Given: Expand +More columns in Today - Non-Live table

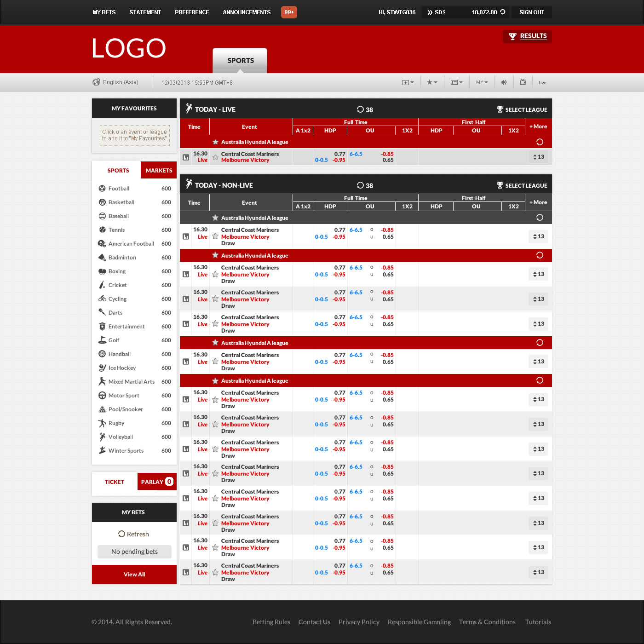Looking at the screenshot, I should coord(538,202).
